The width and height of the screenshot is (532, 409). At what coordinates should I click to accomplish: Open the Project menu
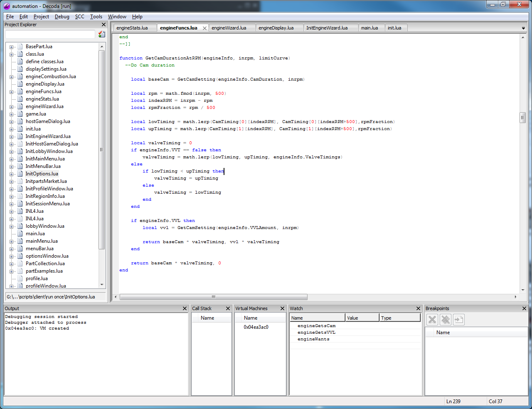pos(41,17)
